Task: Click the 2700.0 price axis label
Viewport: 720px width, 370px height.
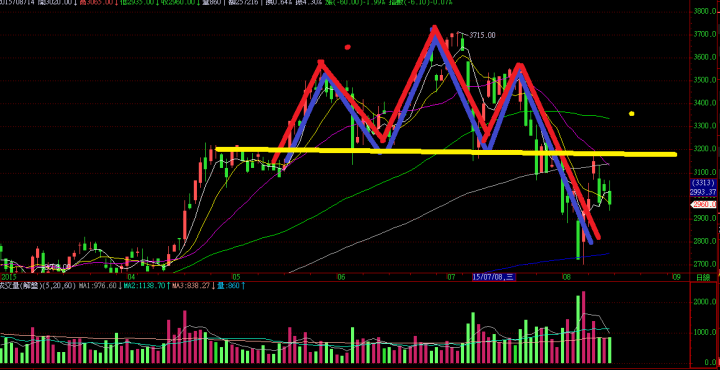Action: [705, 264]
